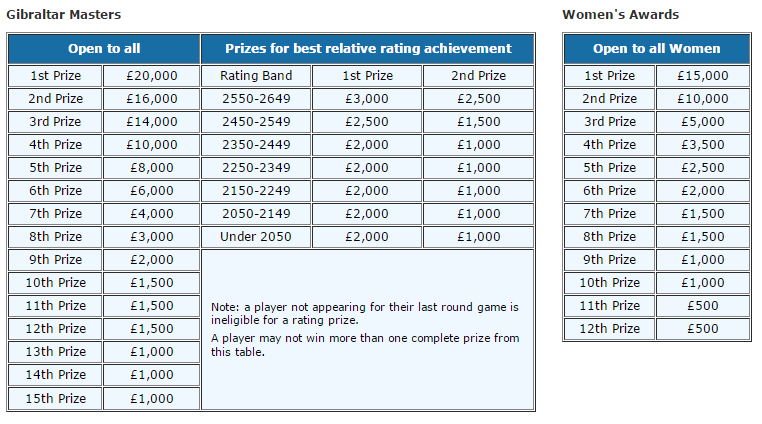Viewport: 762px width, 424px height.
Task: Click the £8,000 fifth prize amount
Action: (153, 168)
